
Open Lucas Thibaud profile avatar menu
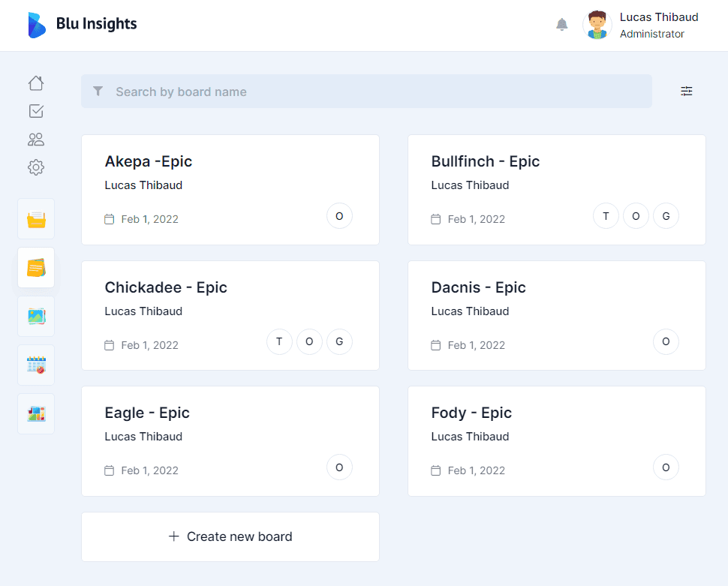(x=597, y=25)
